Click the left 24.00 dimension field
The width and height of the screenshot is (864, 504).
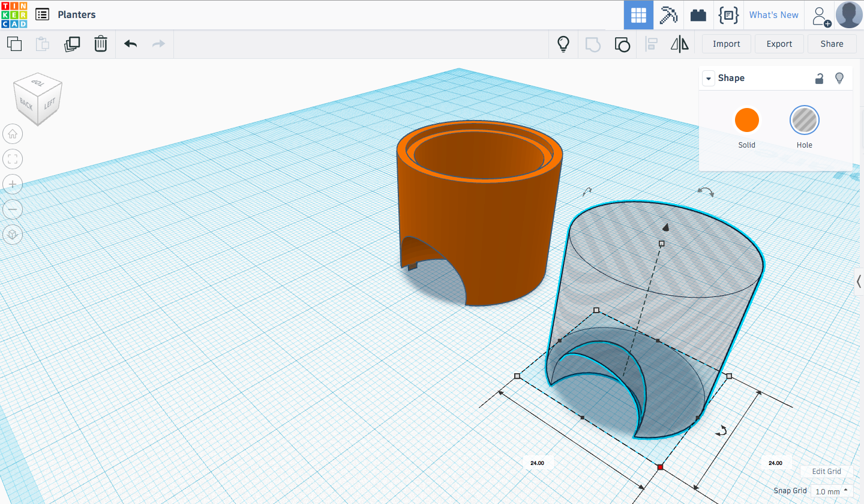pyautogui.click(x=538, y=463)
